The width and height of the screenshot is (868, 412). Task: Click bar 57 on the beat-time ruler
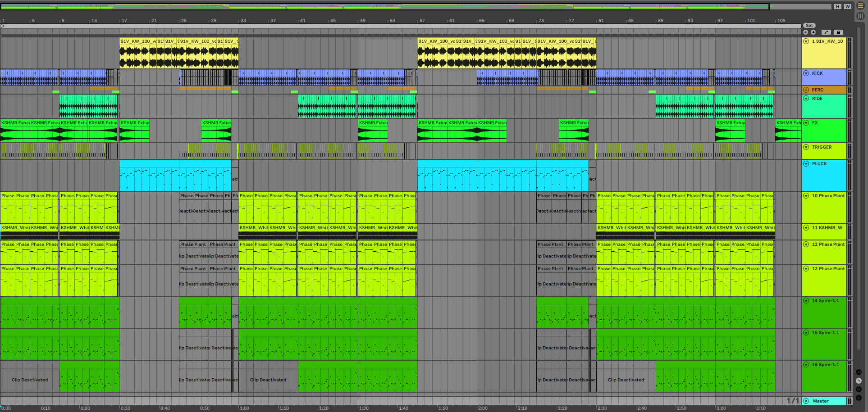pyautogui.click(x=422, y=21)
